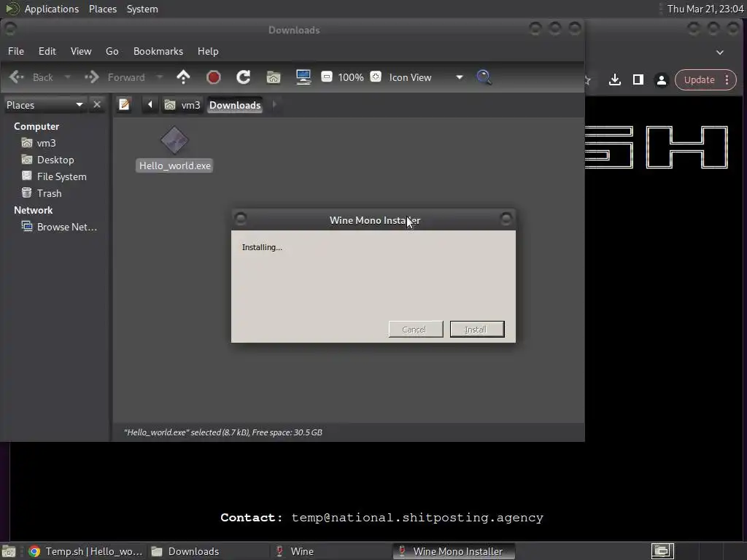Image resolution: width=747 pixels, height=560 pixels.
Task: Click the 100% zoom level label
Action: click(351, 77)
